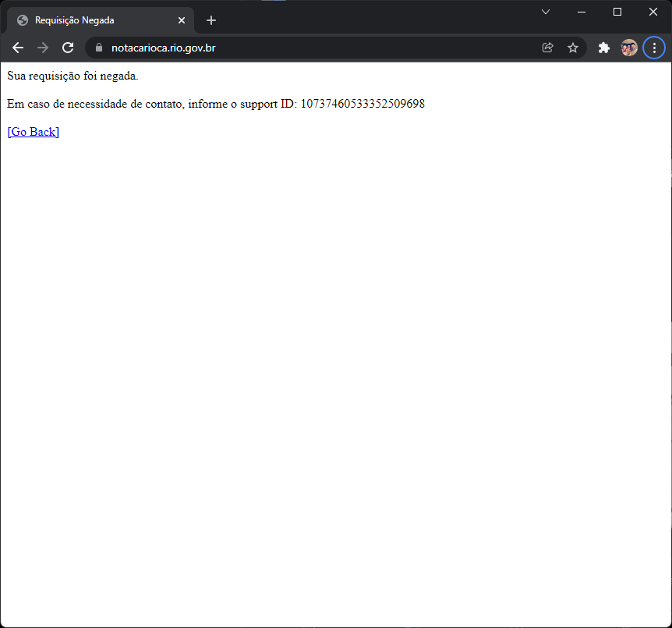Go back with the browser back arrow

pyautogui.click(x=18, y=48)
